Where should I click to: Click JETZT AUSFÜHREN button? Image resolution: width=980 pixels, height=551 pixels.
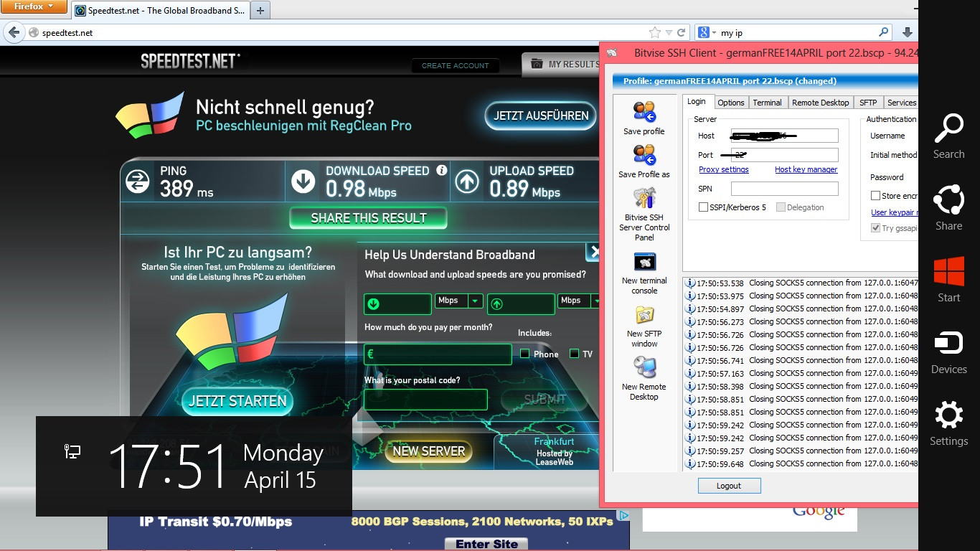[x=540, y=116]
